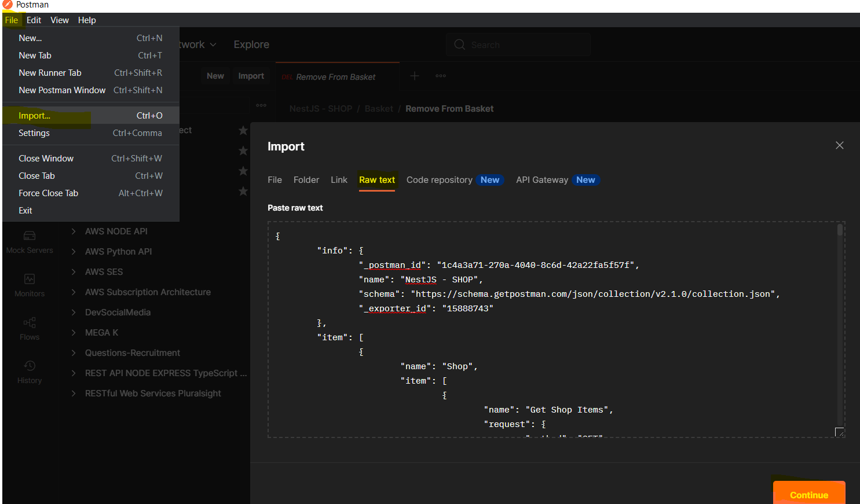Expand the AWS Python API collection
Image resolution: width=860 pixels, height=504 pixels.
pyautogui.click(x=74, y=251)
